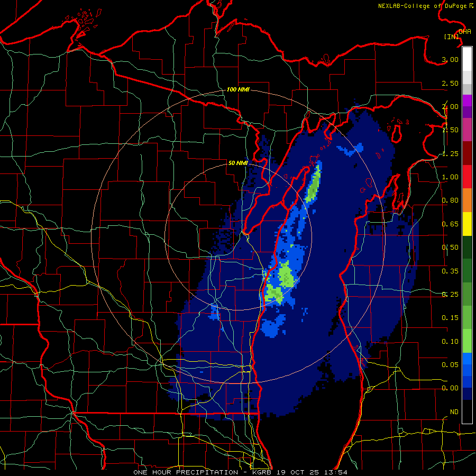Click the 0.05 legend value
Screen dimensions: 476x476
[450, 364]
